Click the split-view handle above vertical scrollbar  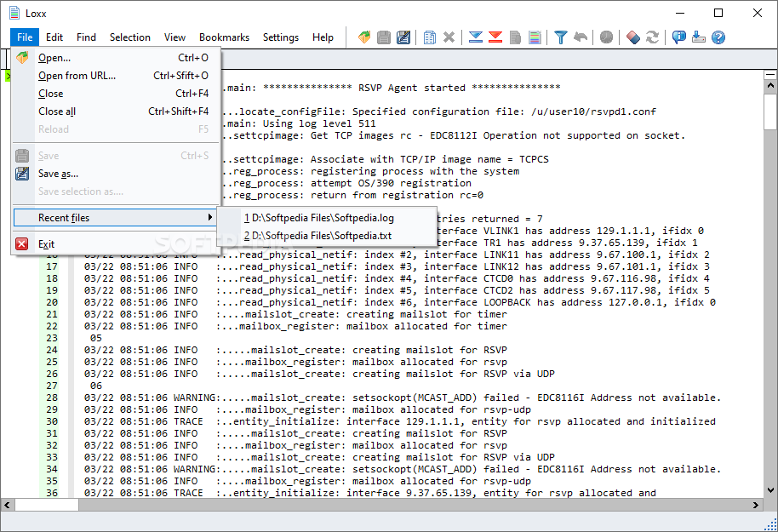click(x=770, y=74)
